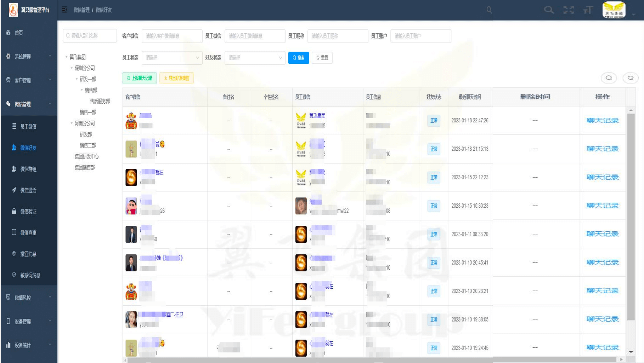Collapse the 翼飞集团 tree node
The image size is (644, 363).
pos(67,57)
